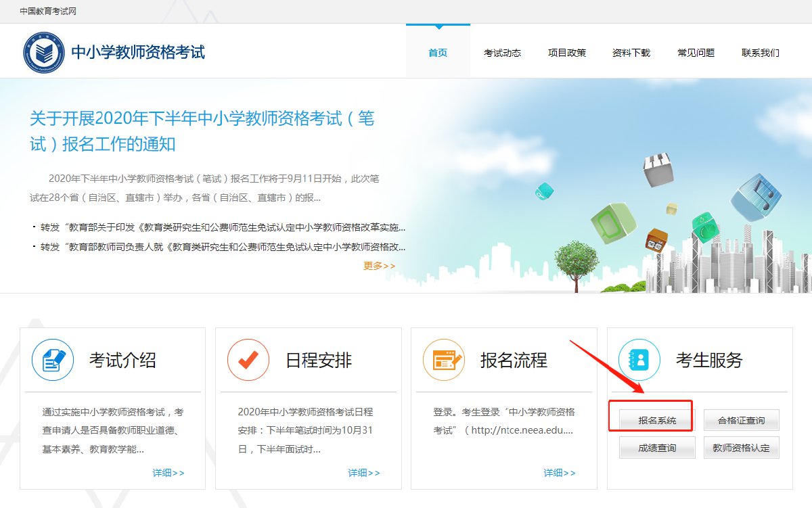Open the 成绩查询 button
This screenshot has height=508, width=812.
(657, 448)
